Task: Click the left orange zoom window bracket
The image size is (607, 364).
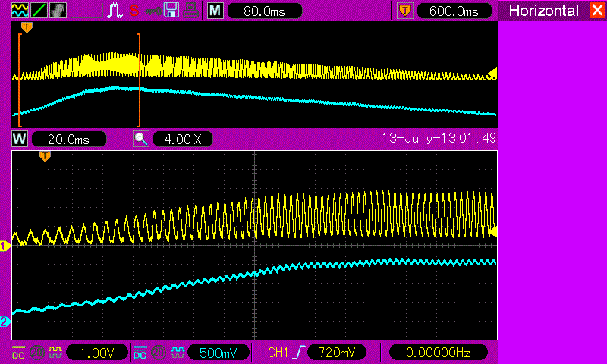Action: coord(20,80)
